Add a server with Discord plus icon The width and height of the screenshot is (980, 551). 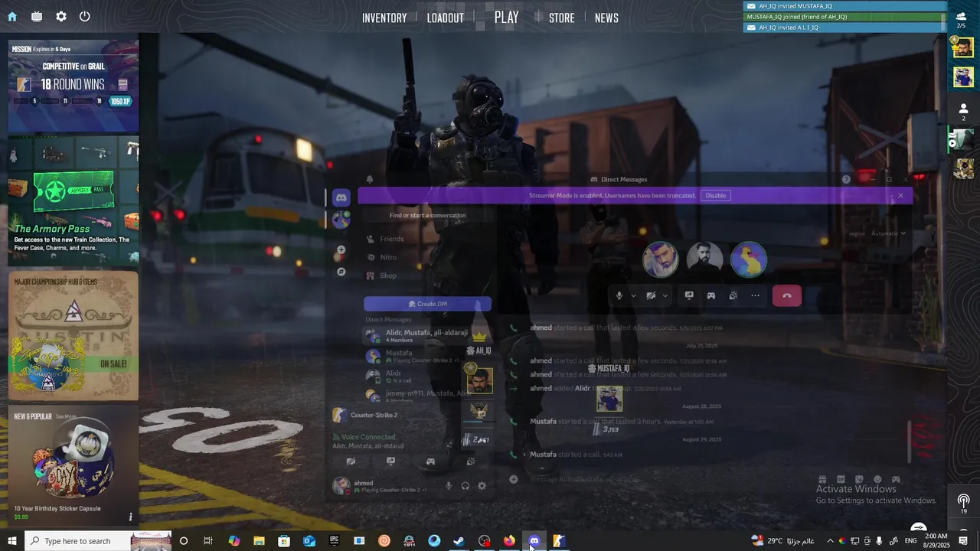point(341,249)
